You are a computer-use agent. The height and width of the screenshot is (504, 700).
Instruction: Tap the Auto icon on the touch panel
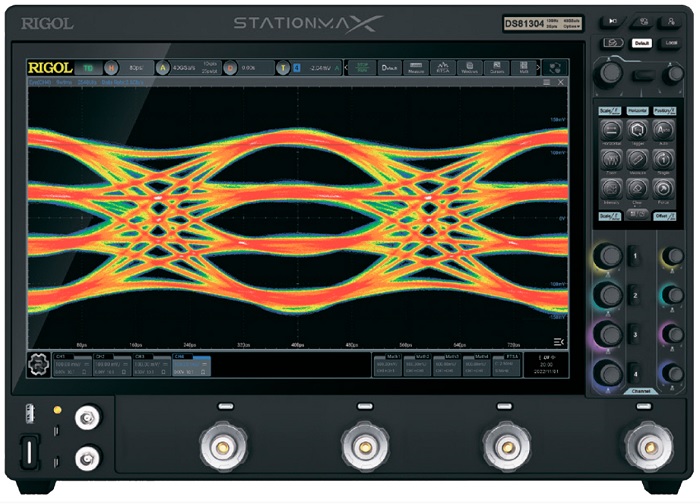[x=662, y=130]
